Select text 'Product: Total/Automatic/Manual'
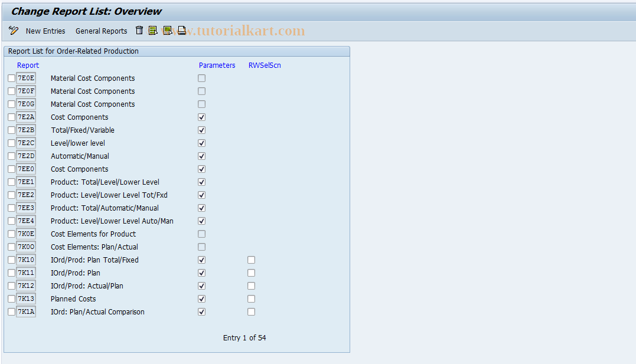 pyautogui.click(x=105, y=208)
